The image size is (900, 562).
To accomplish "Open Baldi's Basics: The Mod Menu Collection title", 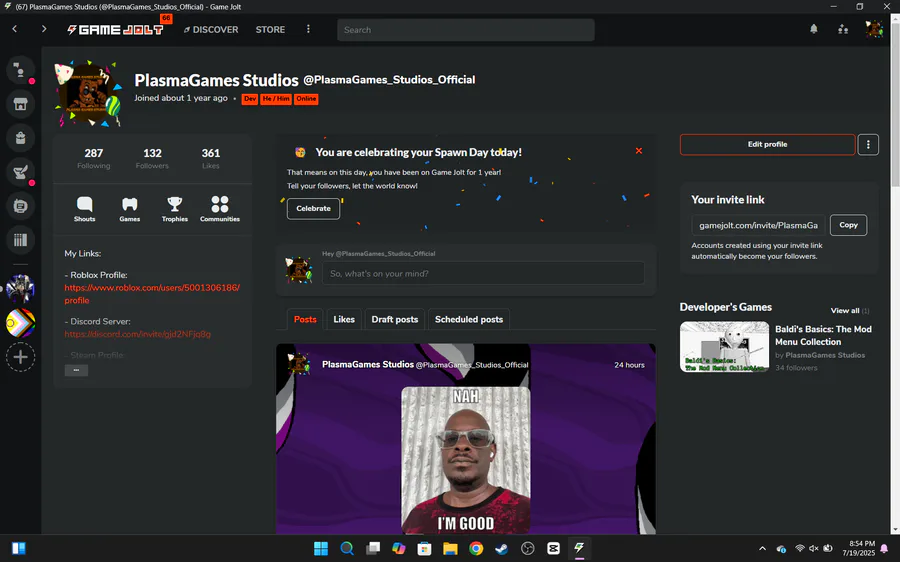I will coord(823,335).
